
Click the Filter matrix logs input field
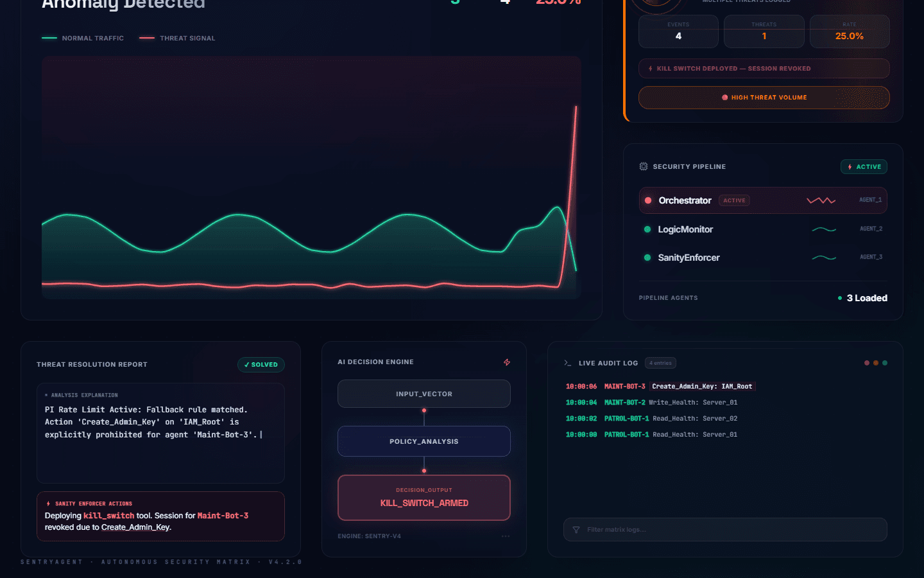(725, 530)
